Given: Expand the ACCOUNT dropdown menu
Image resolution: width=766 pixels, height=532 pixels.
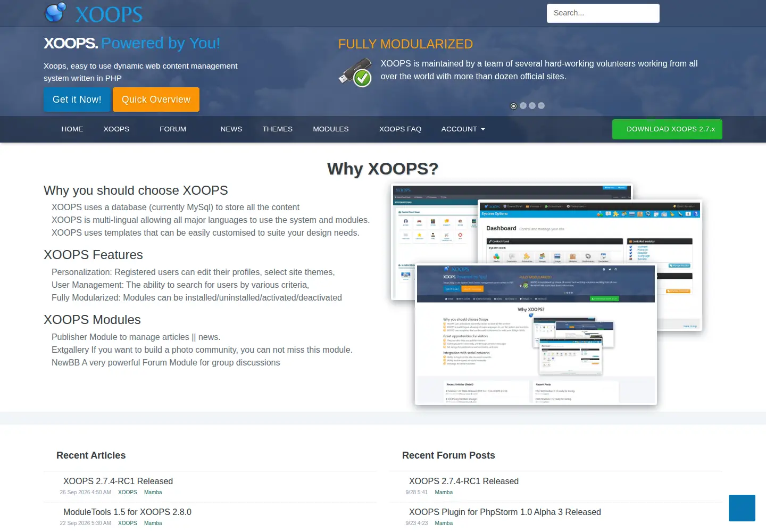Looking at the screenshot, I should coord(463,129).
